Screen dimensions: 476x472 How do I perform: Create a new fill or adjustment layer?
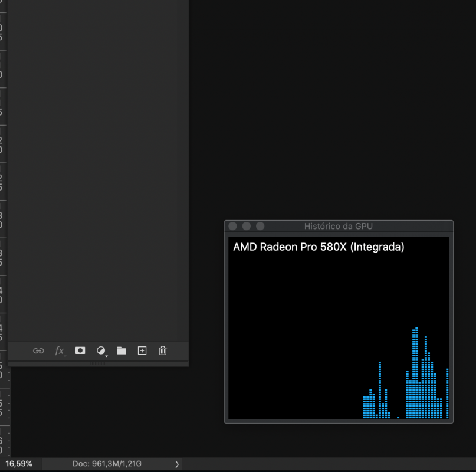101,351
